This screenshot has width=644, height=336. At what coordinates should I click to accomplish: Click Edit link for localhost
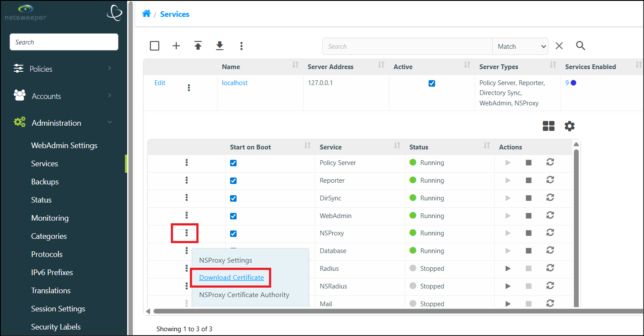tap(160, 83)
